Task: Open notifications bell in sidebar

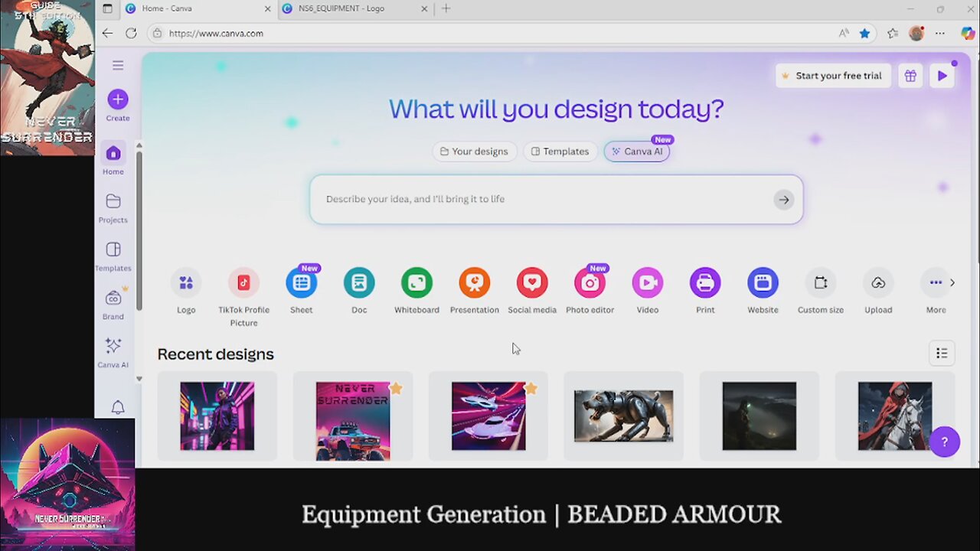Action: point(118,408)
